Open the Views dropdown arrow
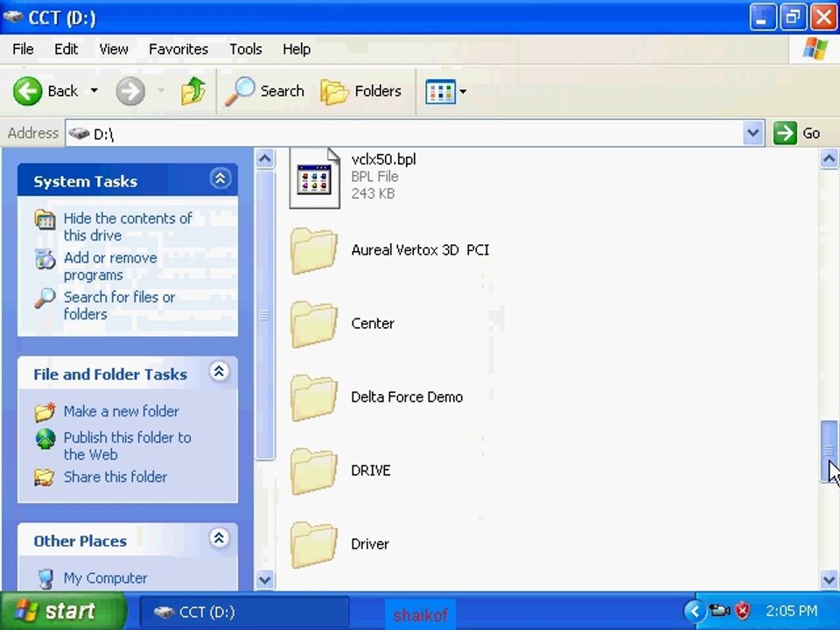840x630 pixels. click(463, 92)
